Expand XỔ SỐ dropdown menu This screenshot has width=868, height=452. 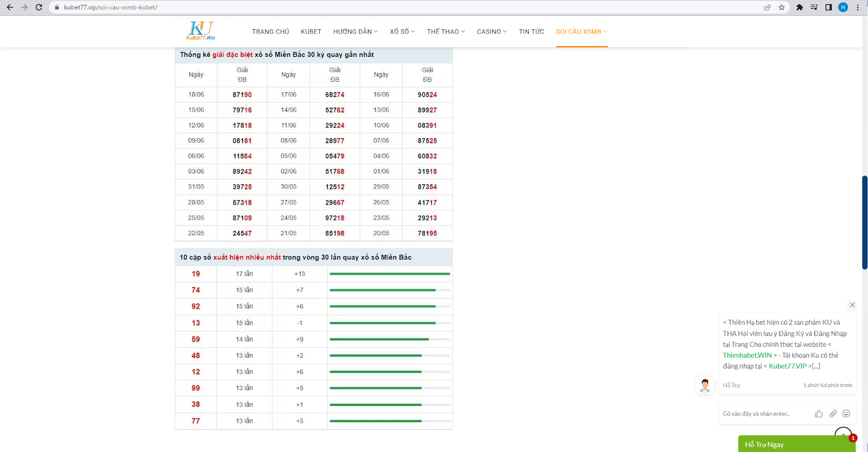point(403,32)
